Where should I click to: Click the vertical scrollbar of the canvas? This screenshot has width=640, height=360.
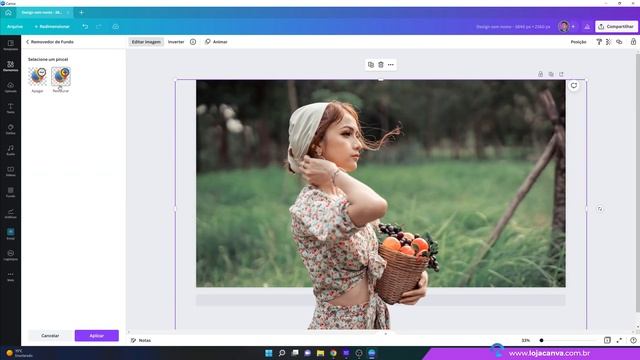click(x=638, y=183)
